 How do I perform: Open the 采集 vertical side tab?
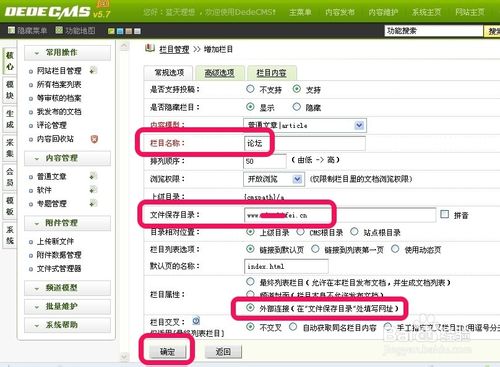(10, 148)
